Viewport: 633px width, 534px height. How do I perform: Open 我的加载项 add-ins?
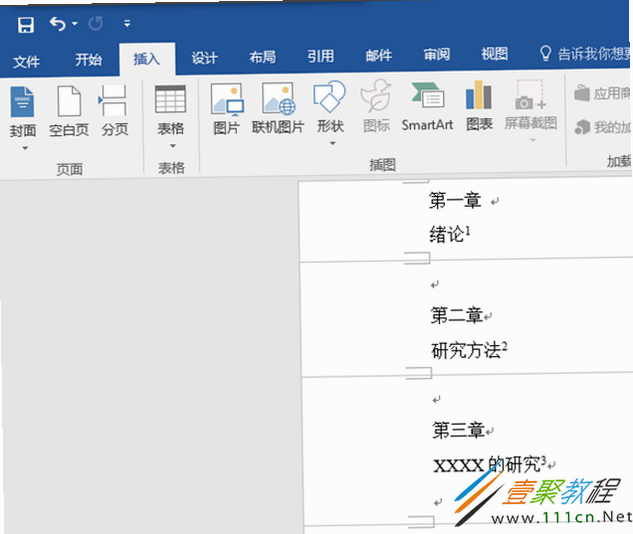pos(603,127)
